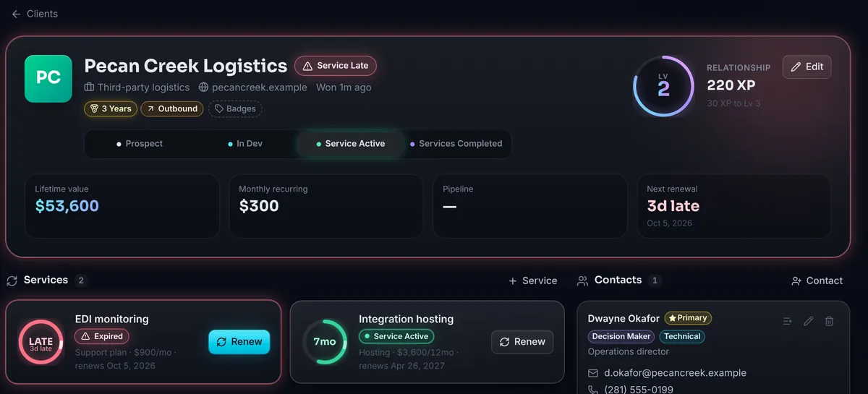Open the EDI monitoring service title
Viewport: 868px width, 394px height.
(x=112, y=319)
